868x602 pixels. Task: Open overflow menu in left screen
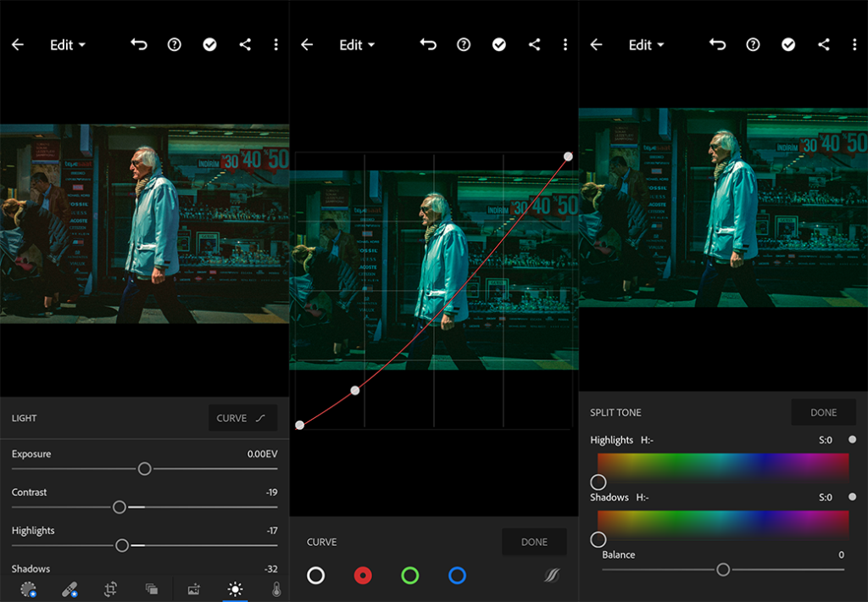(275, 45)
